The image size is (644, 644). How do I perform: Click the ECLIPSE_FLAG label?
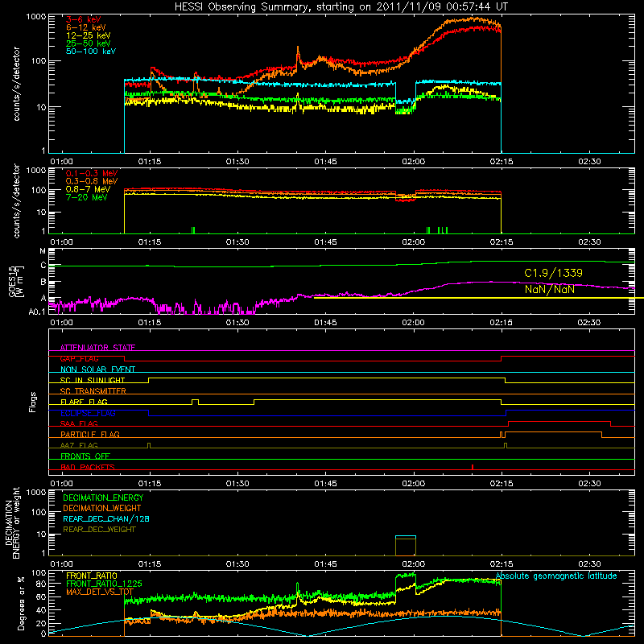pyautogui.click(x=88, y=413)
